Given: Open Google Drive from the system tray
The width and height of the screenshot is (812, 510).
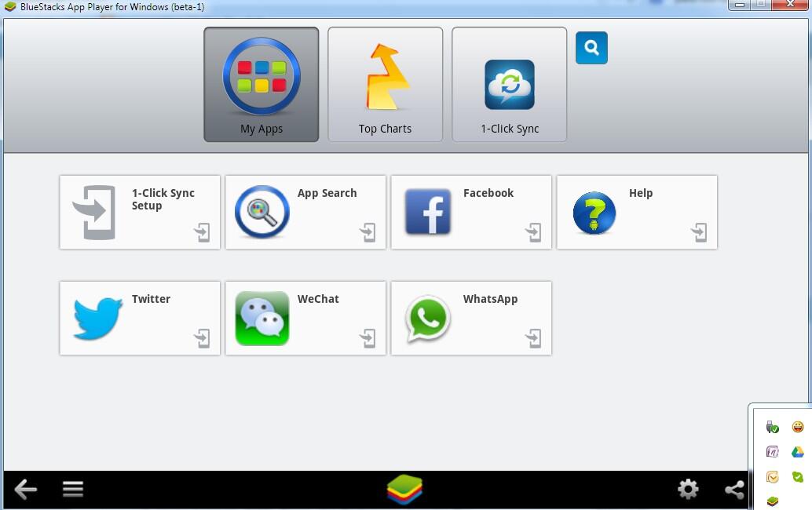Looking at the screenshot, I should (796, 451).
